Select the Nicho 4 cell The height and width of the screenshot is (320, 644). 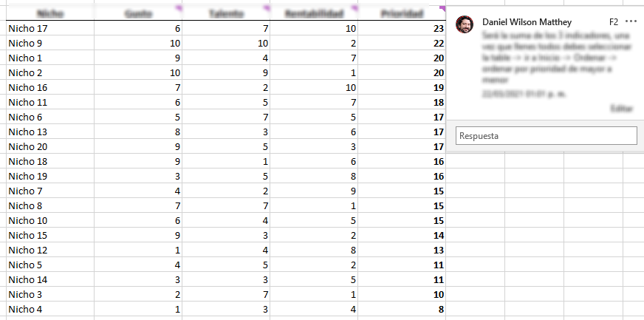pos(50,309)
